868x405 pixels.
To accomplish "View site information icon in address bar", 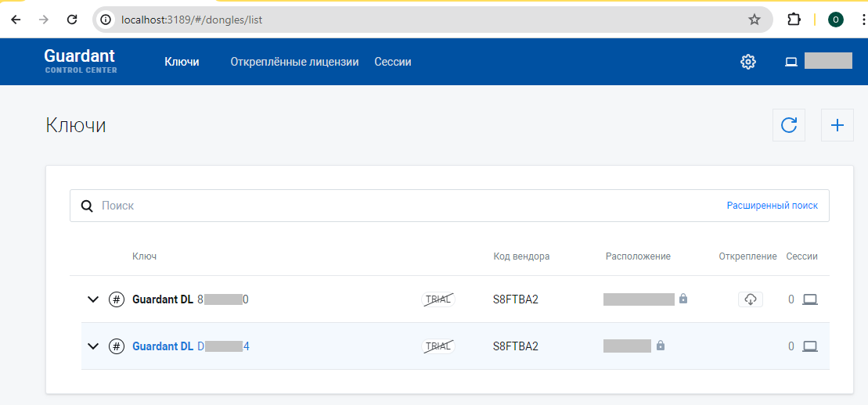I will coord(106,20).
